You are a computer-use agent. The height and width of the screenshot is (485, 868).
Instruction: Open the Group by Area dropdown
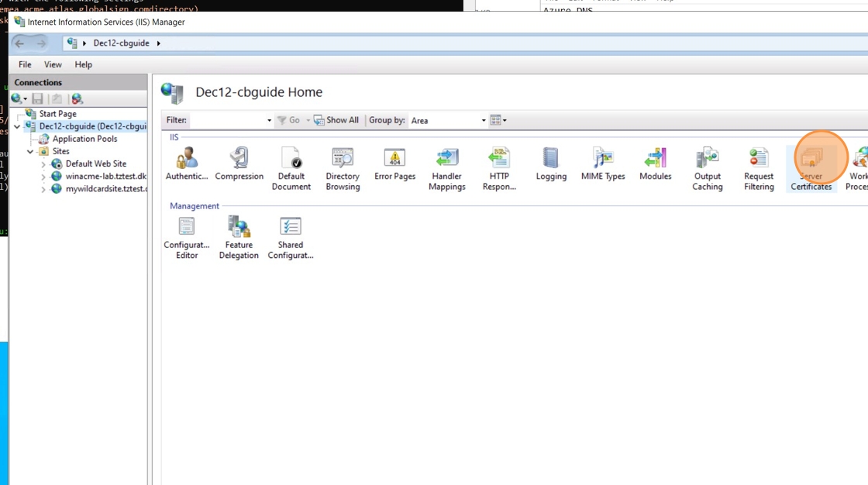tap(484, 120)
